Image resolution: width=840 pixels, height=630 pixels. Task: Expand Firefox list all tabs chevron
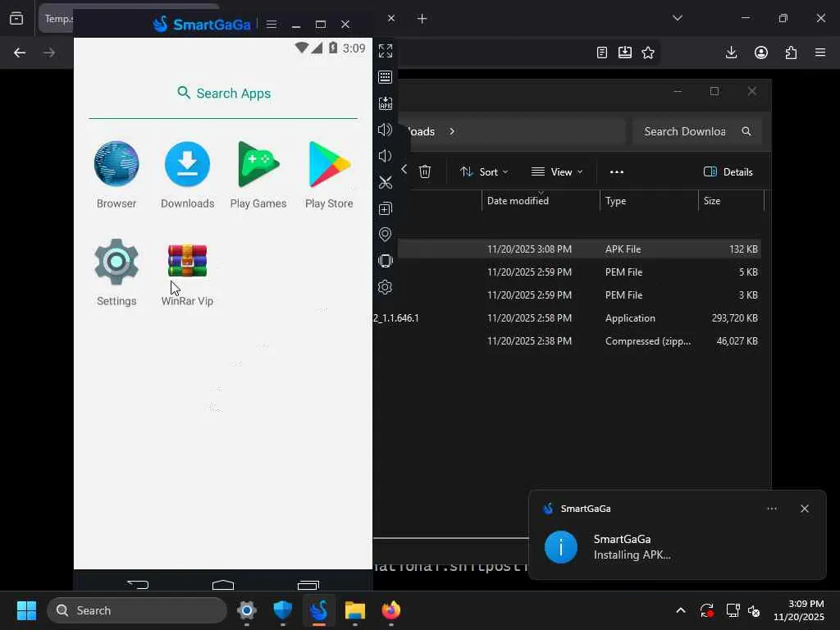click(677, 18)
